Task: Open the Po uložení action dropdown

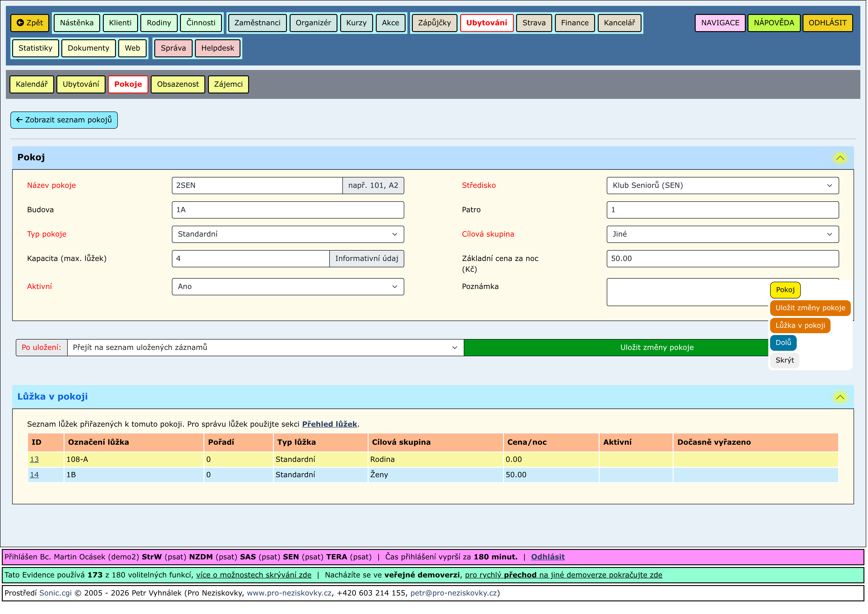Action: (x=265, y=348)
